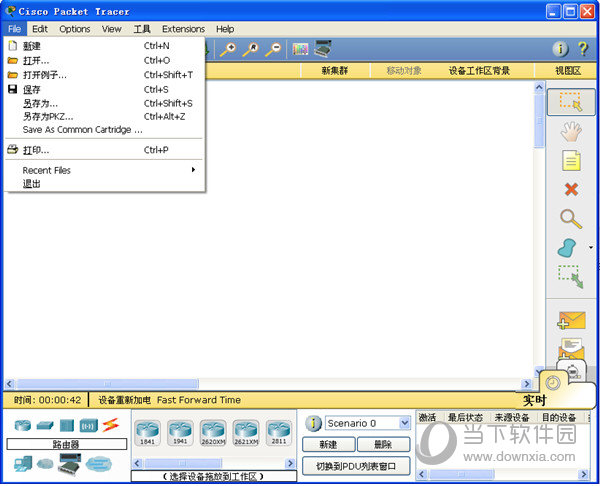Select the Inspect magnifier tool
This screenshot has height=486, width=600.
571,219
